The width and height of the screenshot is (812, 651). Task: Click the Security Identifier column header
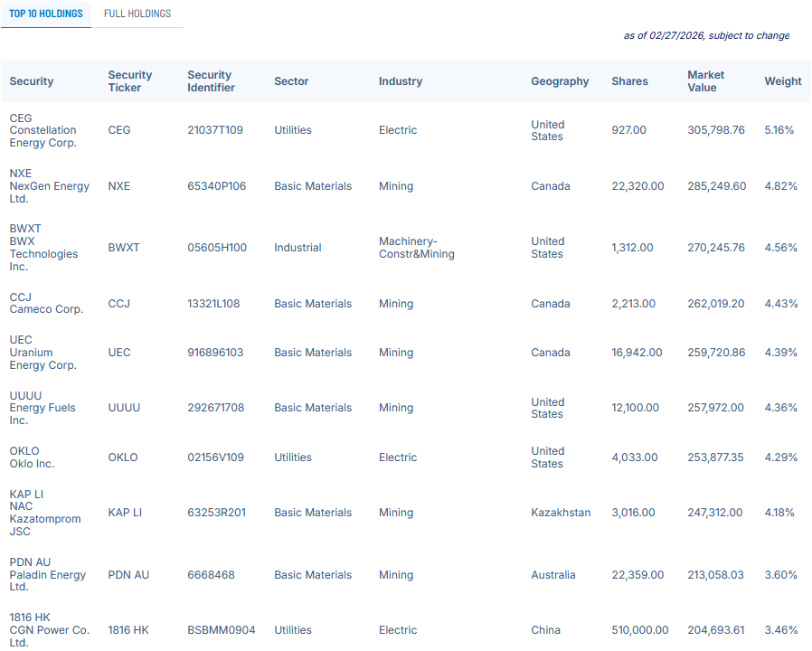pyautogui.click(x=211, y=81)
